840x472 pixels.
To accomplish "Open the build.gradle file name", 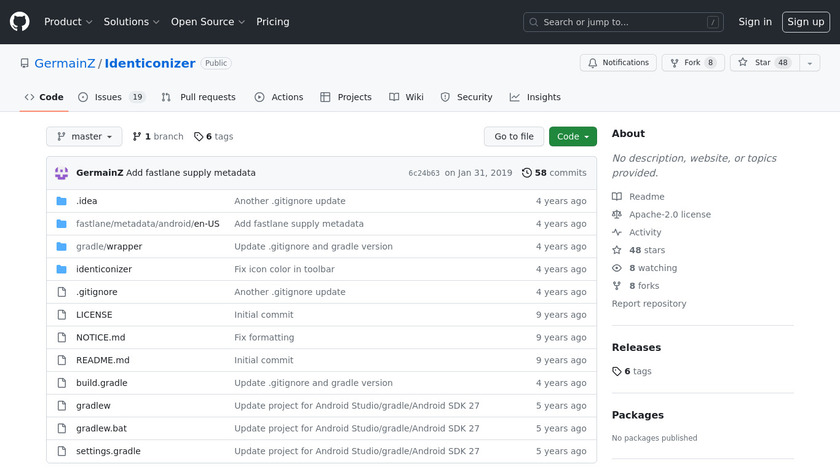I will 102,383.
